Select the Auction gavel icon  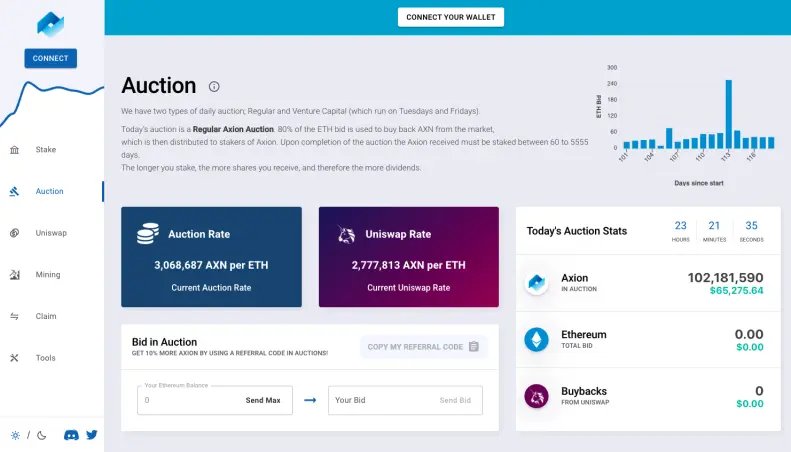(x=14, y=191)
